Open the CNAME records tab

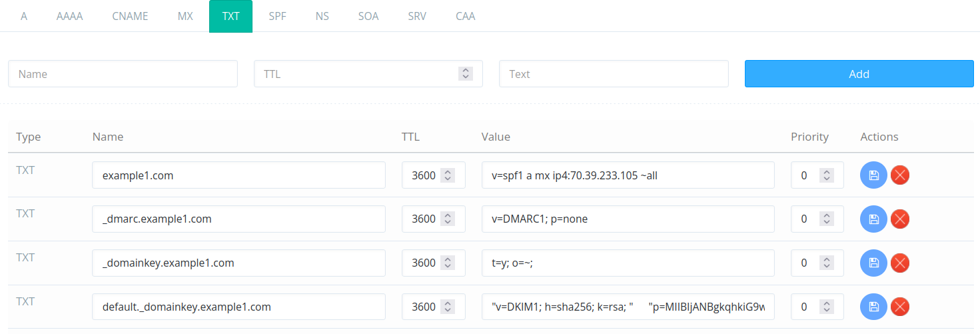tap(130, 16)
